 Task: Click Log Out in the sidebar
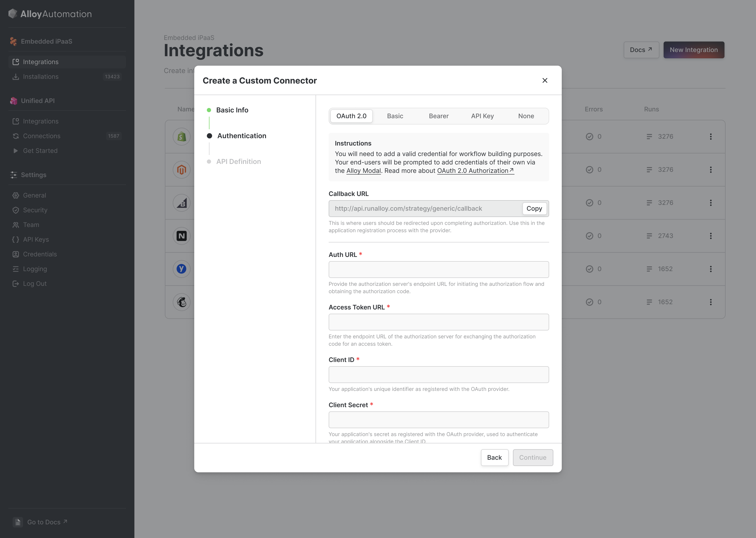click(x=35, y=283)
